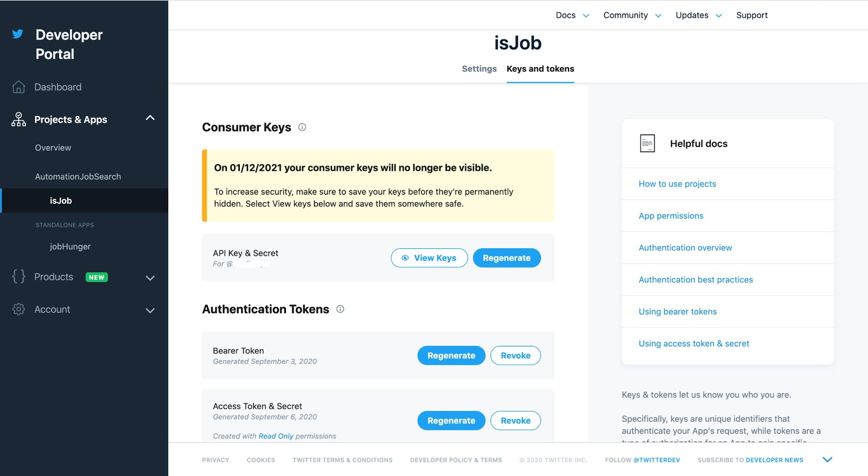Select the isJob app in sidebar
The height and width of the screenshot is (476, 868).
84,201
